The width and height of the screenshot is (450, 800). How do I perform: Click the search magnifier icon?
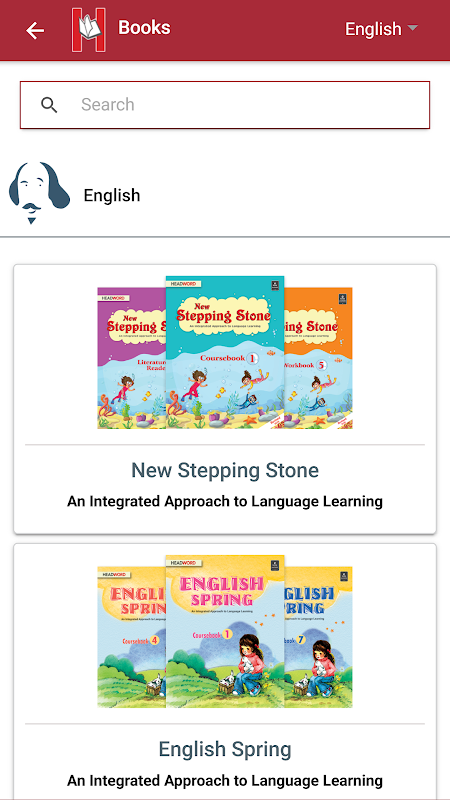coord(49,105)
